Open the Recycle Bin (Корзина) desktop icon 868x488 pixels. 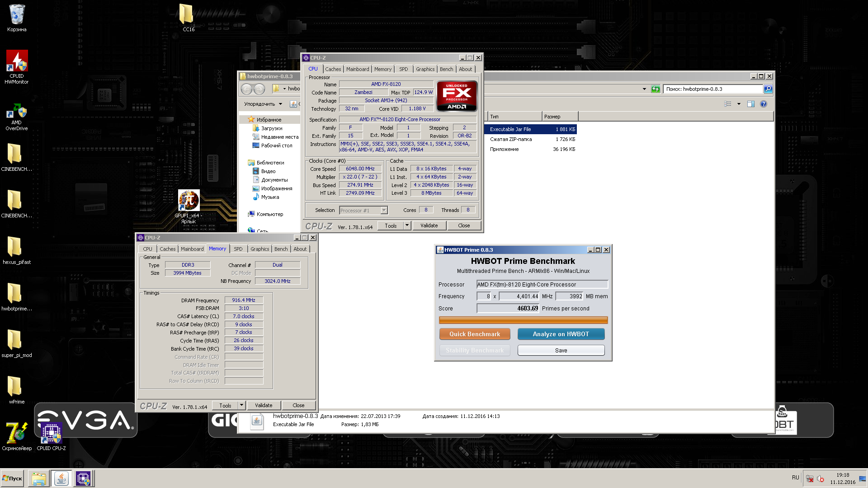pyautogui.click(x=17, y=18)
